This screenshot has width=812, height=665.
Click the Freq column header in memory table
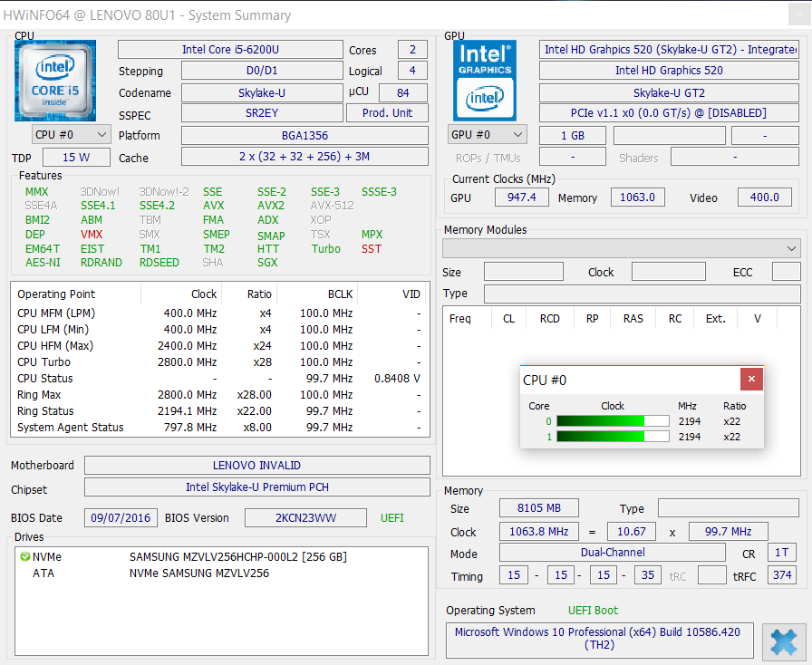pos(467,319)
